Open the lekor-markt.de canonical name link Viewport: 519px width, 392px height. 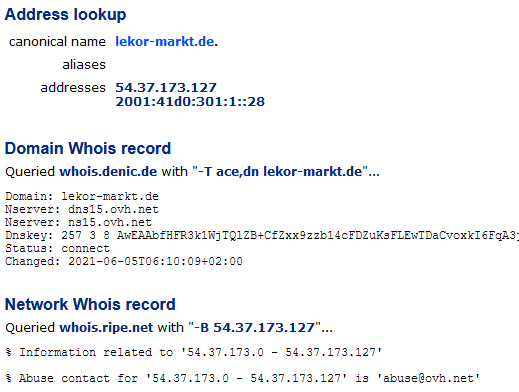point(166,42)
